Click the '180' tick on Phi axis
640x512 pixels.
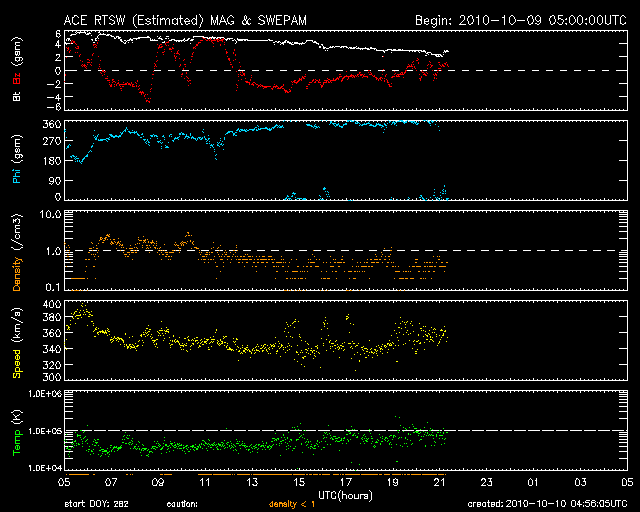[52, 161]
